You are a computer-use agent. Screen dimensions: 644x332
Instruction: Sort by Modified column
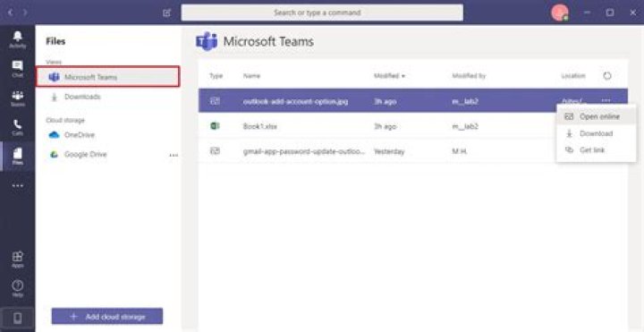pyautogui.click(x=389, y=76)
